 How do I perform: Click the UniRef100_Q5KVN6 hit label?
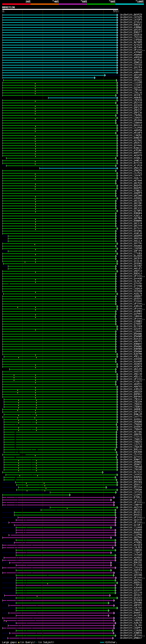tap(131, 603)
